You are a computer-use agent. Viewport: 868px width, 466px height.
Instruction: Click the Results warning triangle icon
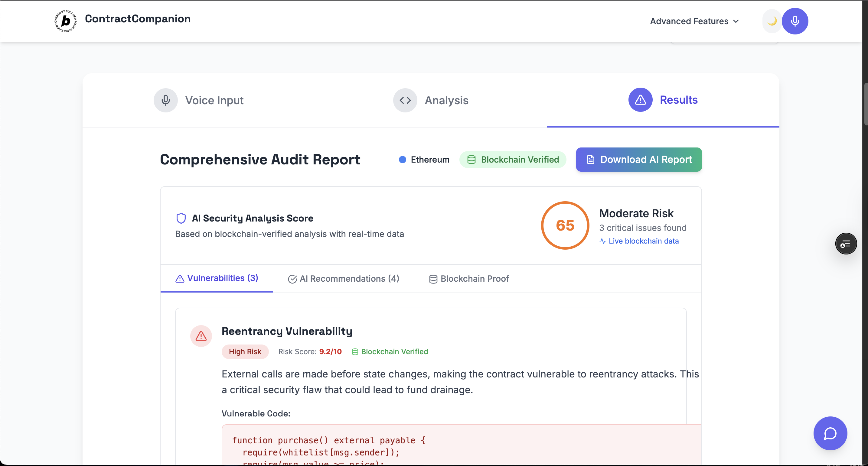640,100
